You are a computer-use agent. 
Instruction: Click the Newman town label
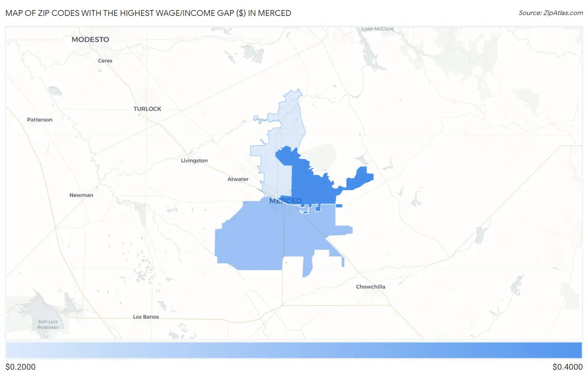click(x=81, y=195)
